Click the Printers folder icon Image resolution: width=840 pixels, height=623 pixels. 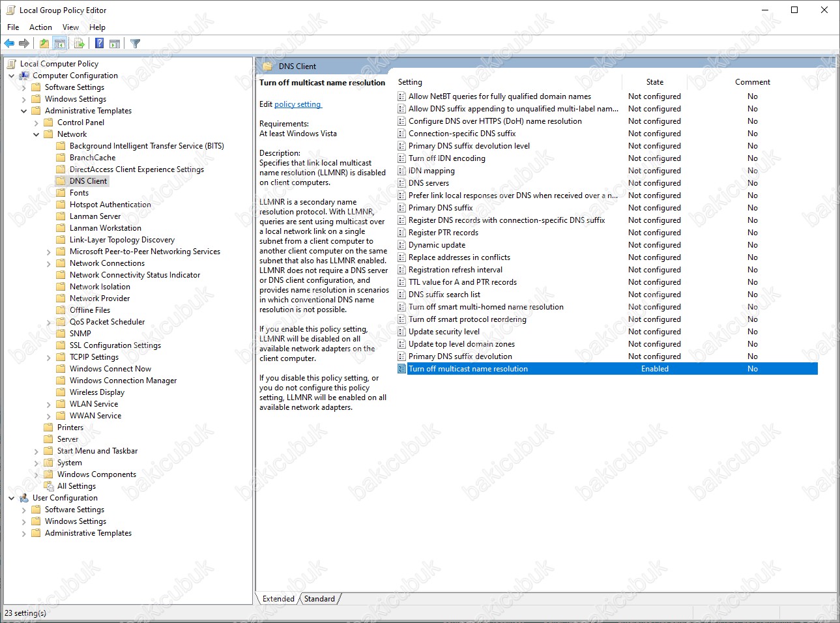point(48,427)
